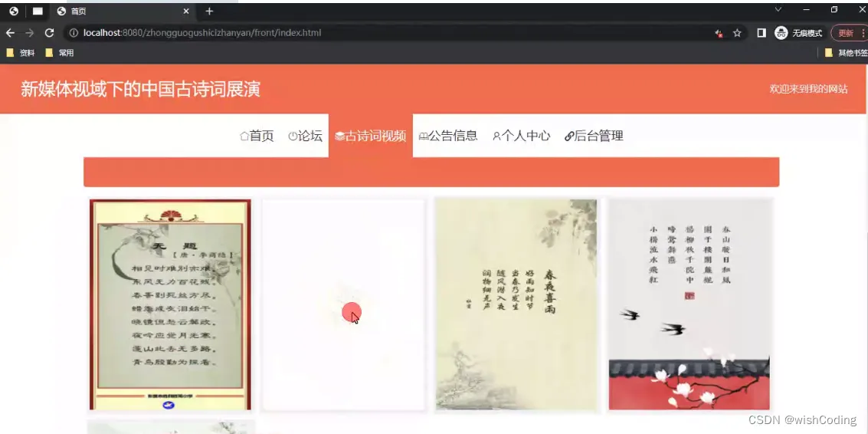Open the 无题 poem thumbnail
The image size is (868, 434).
[171, 305]
